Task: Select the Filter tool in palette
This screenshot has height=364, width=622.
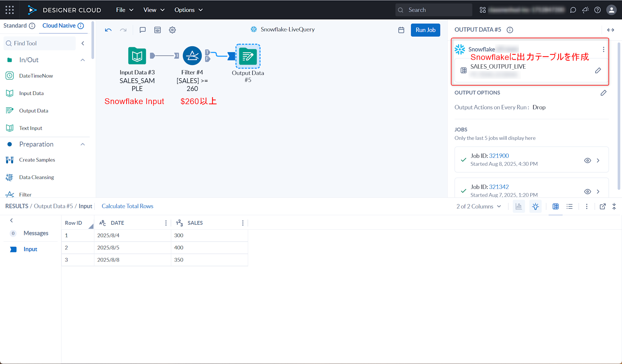Action: pos(19,194)
